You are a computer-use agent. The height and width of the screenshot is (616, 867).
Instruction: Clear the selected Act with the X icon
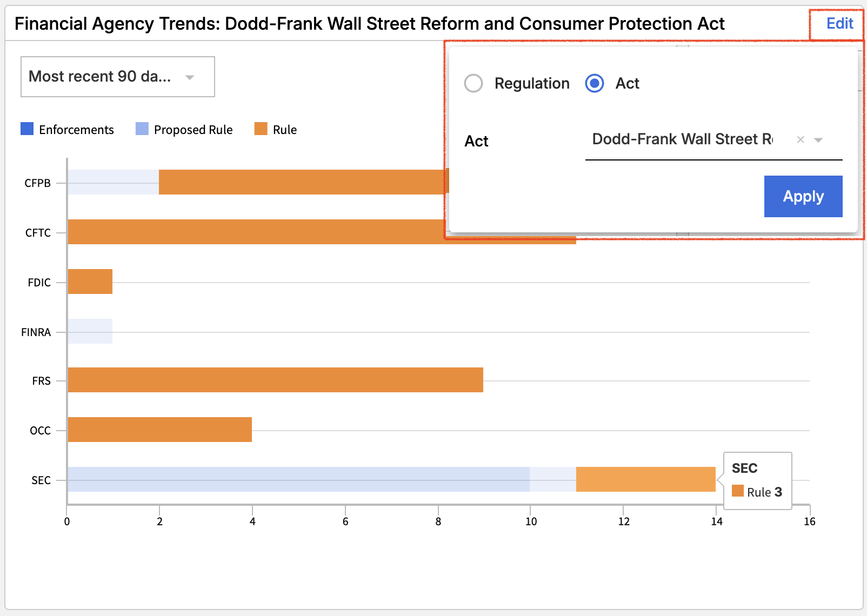pyautogui.click(x=801, y=140)
